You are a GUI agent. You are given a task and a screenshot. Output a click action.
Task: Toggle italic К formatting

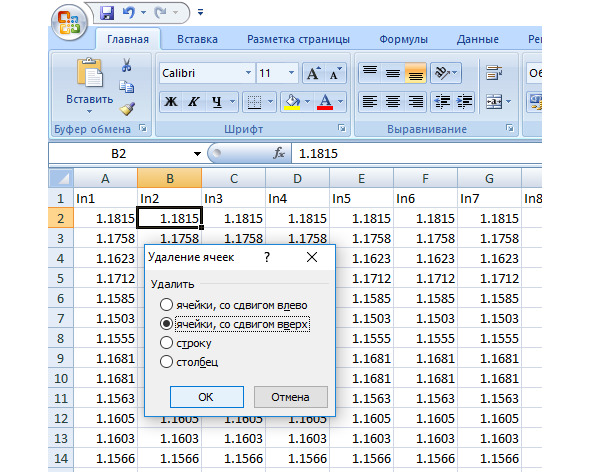pyautogui.click(x=194, y=101)
